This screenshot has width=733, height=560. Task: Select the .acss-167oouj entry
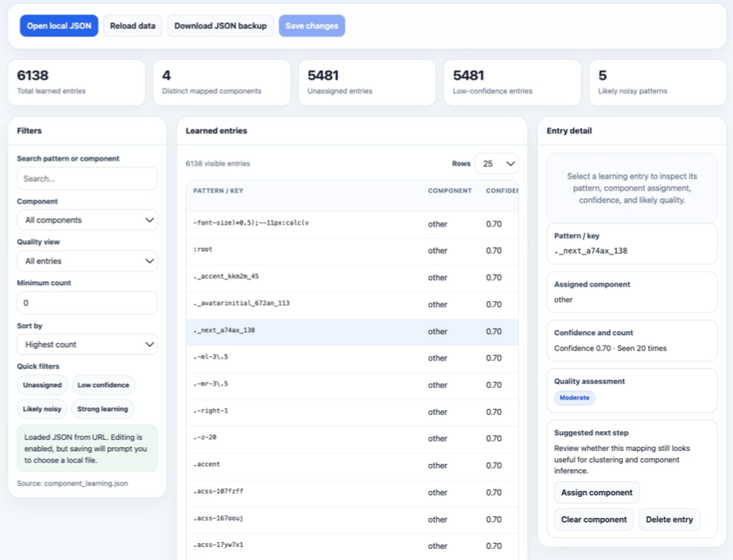(352, 520)
